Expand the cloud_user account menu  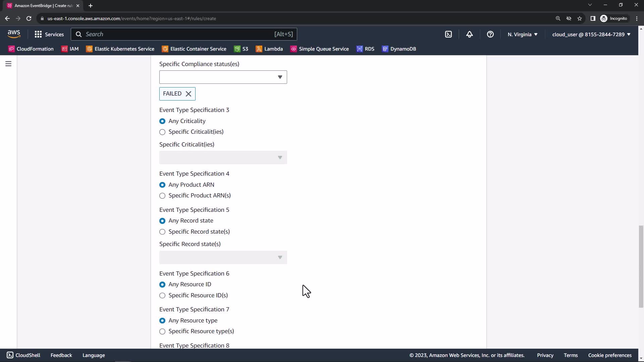(591, 34)
